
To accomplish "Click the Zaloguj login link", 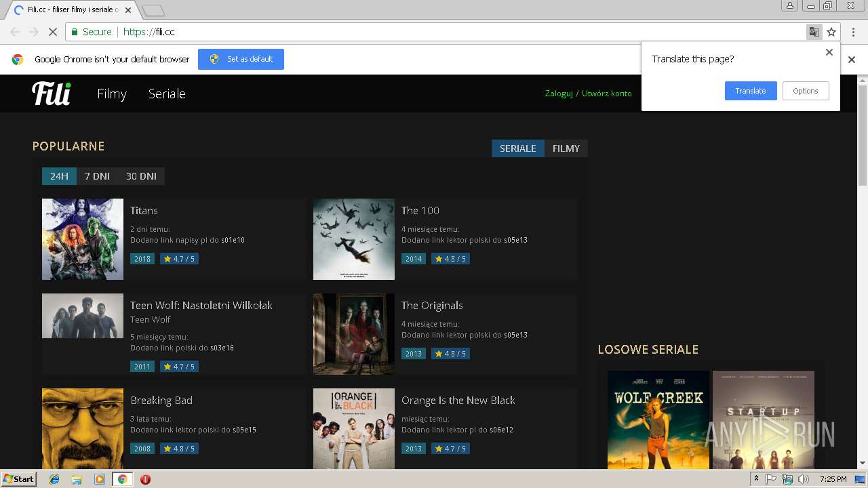I will [559, 94].
